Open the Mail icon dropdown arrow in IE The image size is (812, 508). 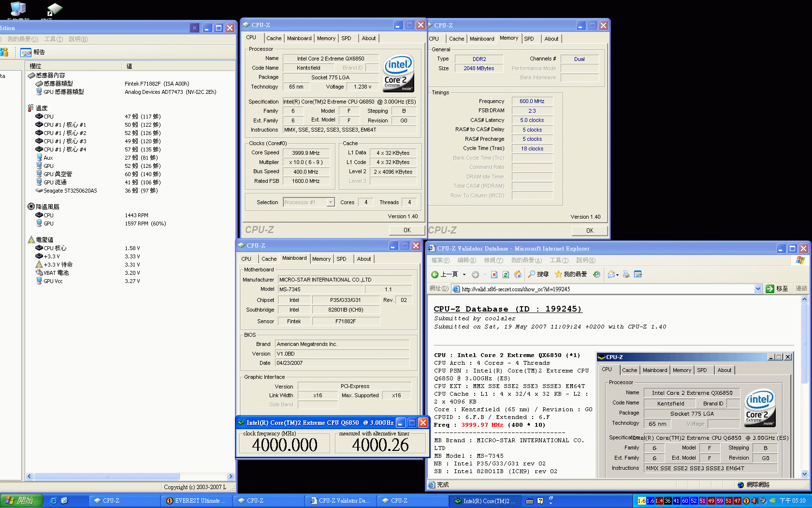click(617, 274)
